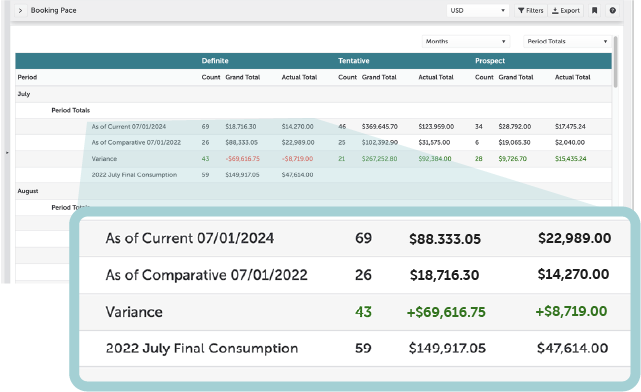641x392 pixels.
Task: Expand the side panel with chevron arrow
Action: pos(20,11)
